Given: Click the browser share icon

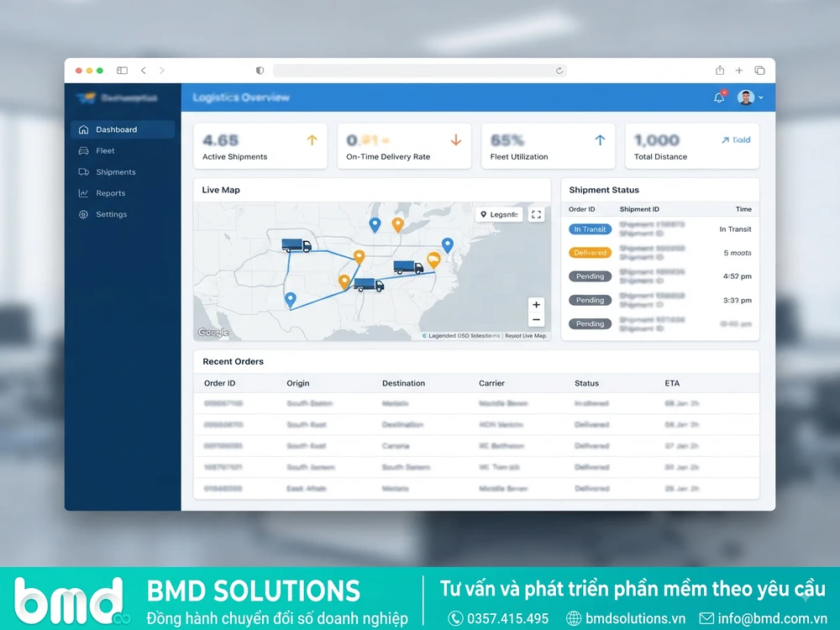Looking at the screenshot, I should pyautogui.click(x=720, y=71).
